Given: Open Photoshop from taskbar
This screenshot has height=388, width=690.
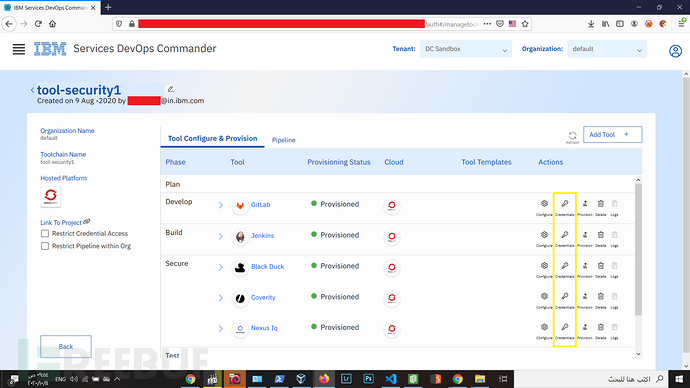Looking at the screenshot, I should click(x=368, y=379).
